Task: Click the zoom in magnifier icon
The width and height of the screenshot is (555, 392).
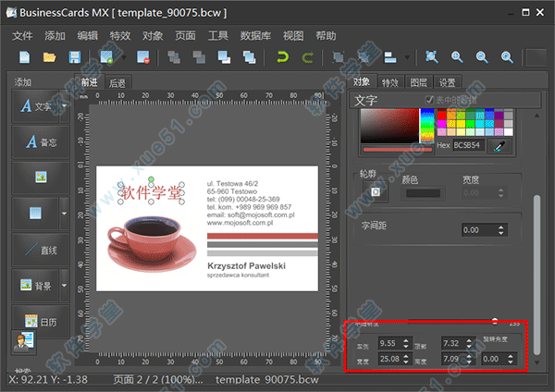Action: coord(457,57)
